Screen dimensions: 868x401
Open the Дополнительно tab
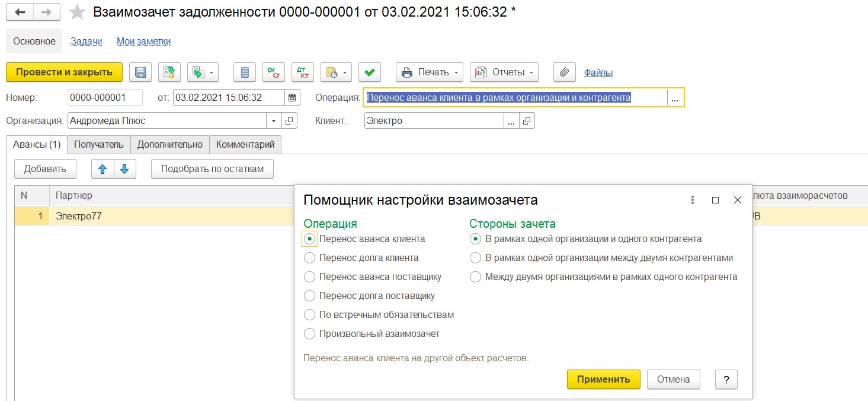coord(170,144)
